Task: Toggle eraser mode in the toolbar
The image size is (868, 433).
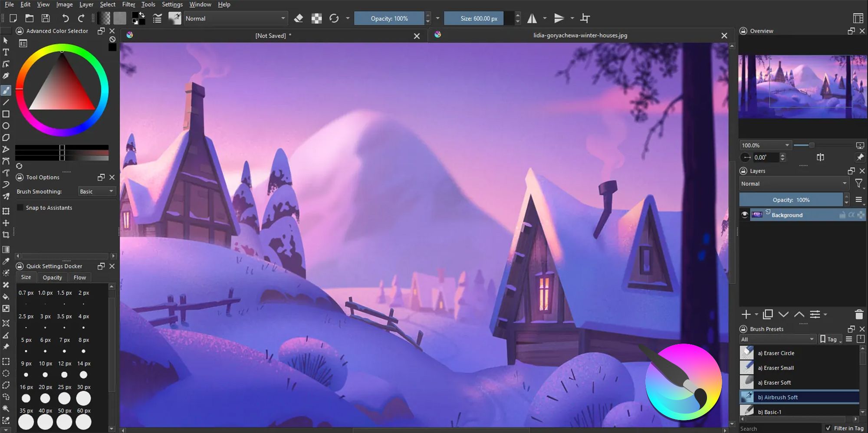Action: (x=299, y=18)
